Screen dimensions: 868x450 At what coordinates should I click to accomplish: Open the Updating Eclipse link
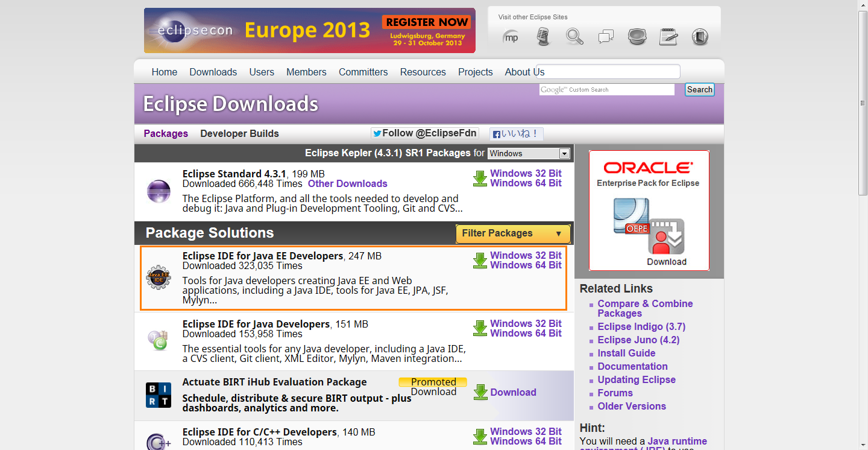(637, 379)
